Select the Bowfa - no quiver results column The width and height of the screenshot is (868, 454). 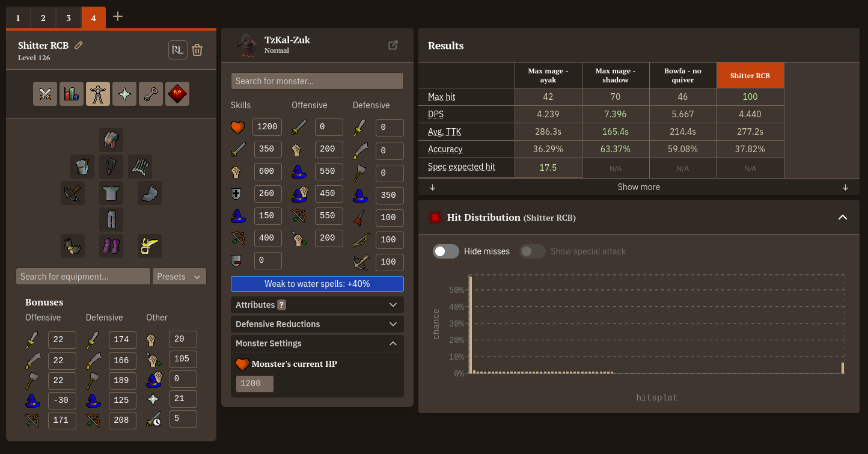(683, 75)
